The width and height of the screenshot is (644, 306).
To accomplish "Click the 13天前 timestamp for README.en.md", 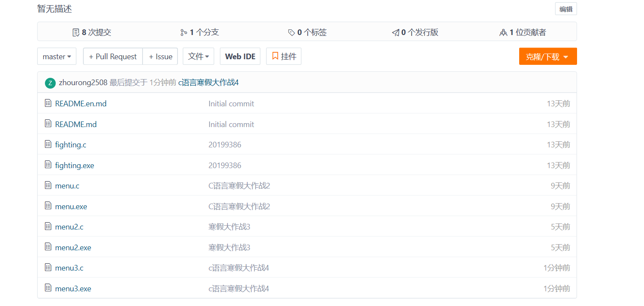I will (558, 104).
